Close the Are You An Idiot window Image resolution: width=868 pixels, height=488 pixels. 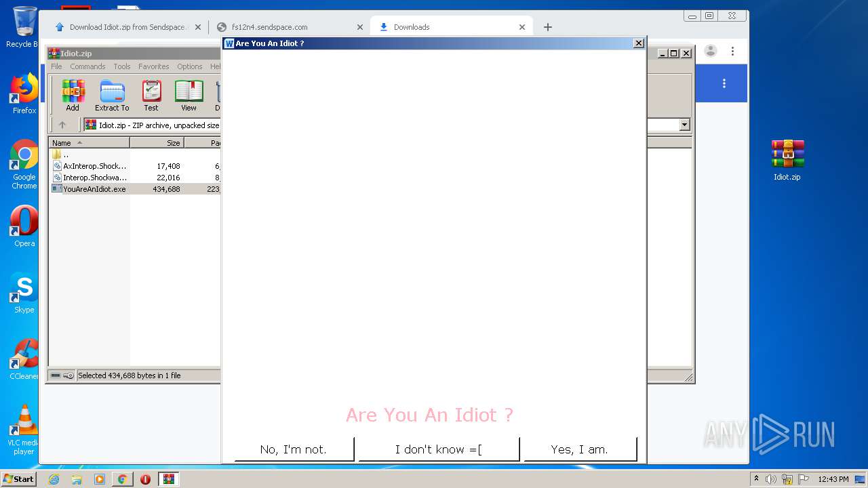pos(638,43)
